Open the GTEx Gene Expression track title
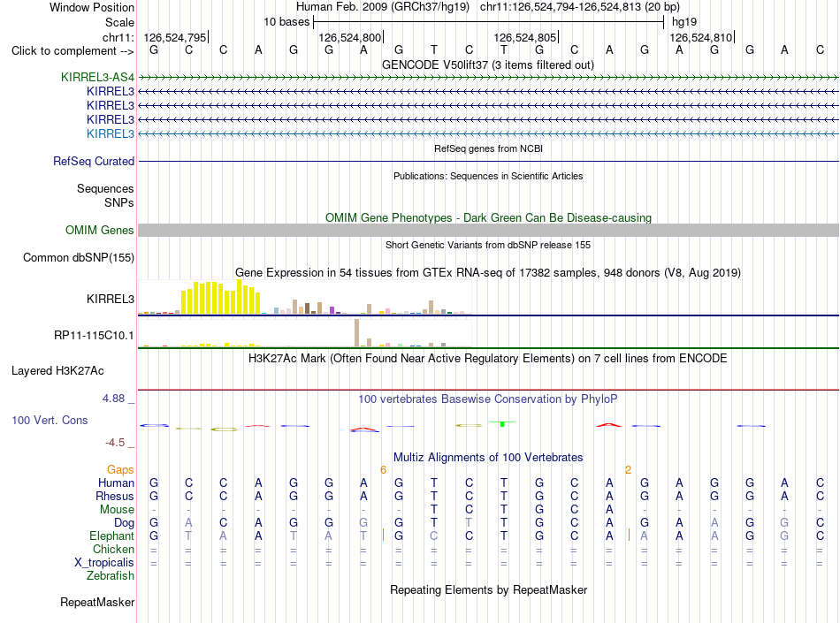Screen dimensions: 840x623 click(x=488, y=273)
